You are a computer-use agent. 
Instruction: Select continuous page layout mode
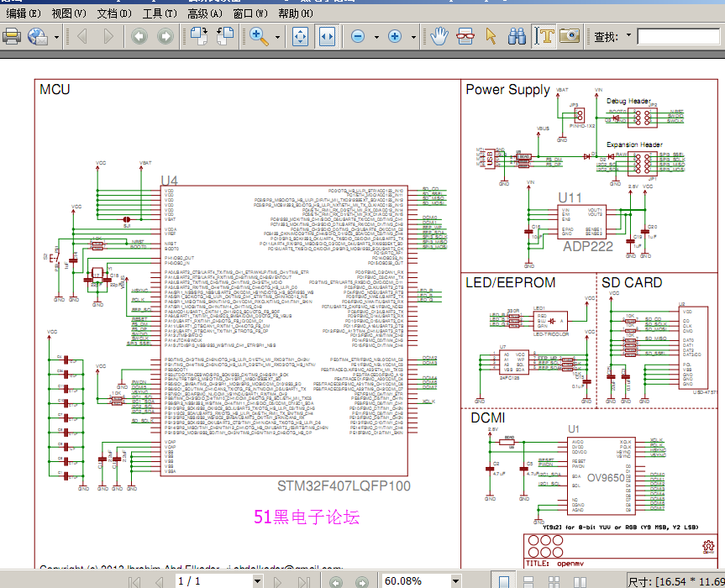coord(528,582)
